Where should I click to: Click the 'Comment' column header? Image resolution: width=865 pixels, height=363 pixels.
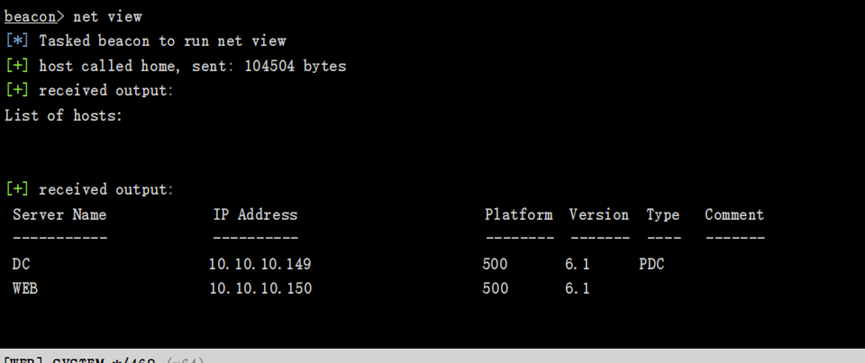[734, 215]
